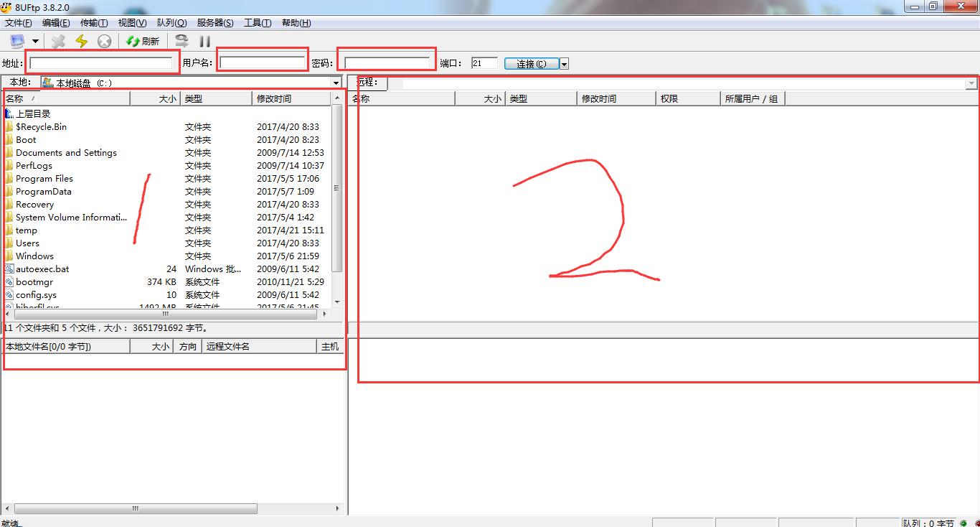The width and height of the screenshot is (980, 527).
Task: Sort local files by 修改时间 column
Action: pos(292,98)
